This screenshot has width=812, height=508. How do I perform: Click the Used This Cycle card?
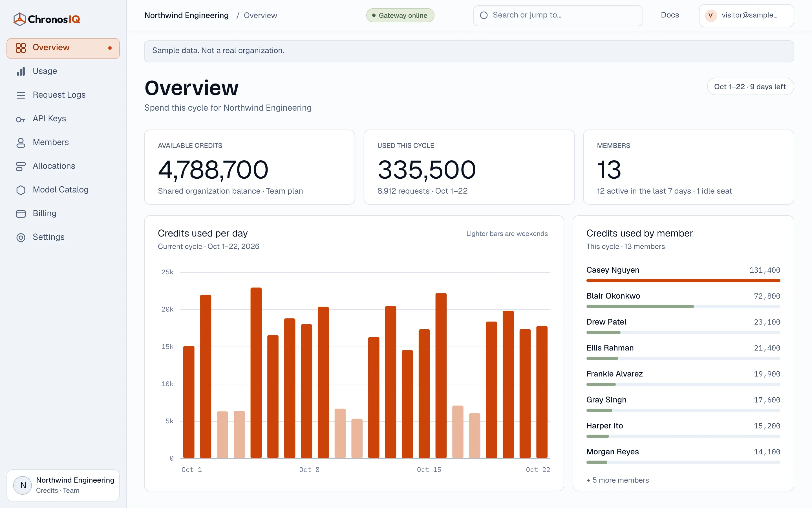point(469,167)
